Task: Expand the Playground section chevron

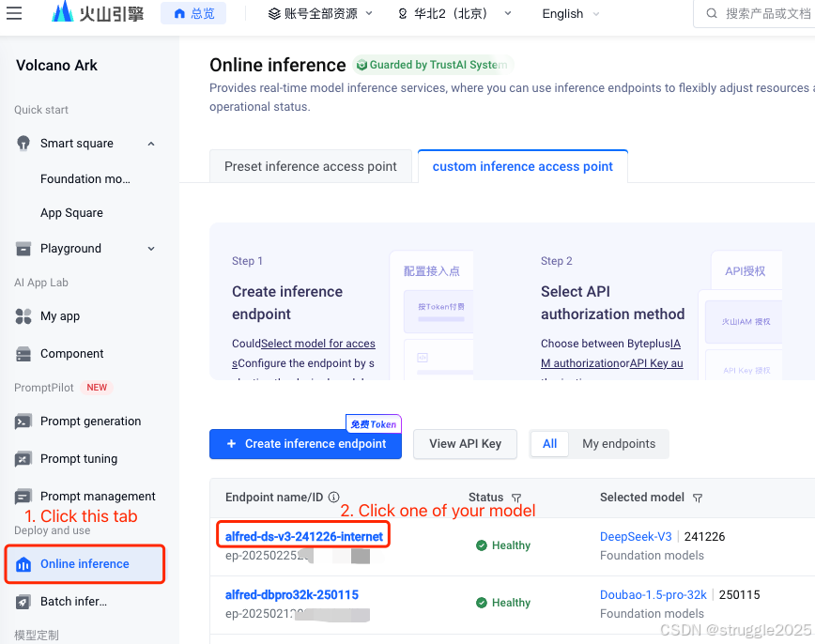Action: click(x=151, y=249)
